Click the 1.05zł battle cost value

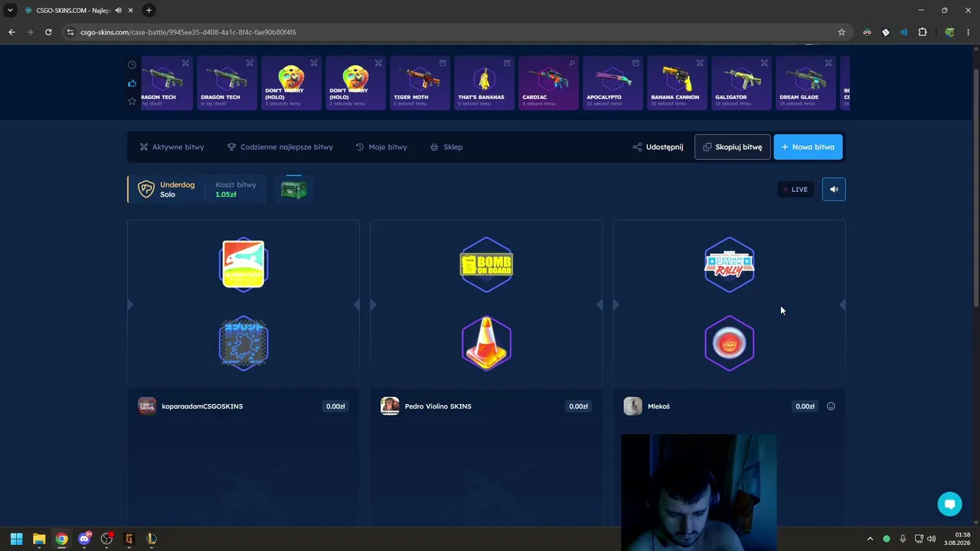point(226,194)
